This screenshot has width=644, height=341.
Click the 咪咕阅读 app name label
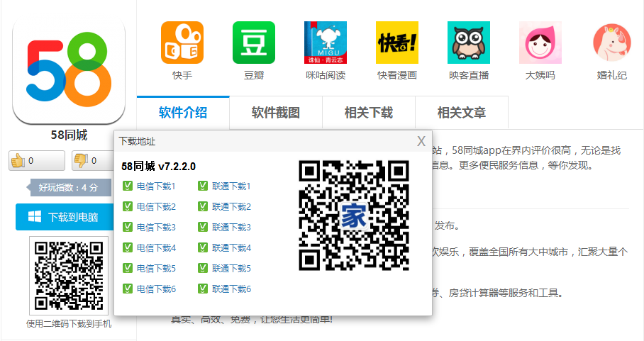pyautogui.click(x=326, y=76)
